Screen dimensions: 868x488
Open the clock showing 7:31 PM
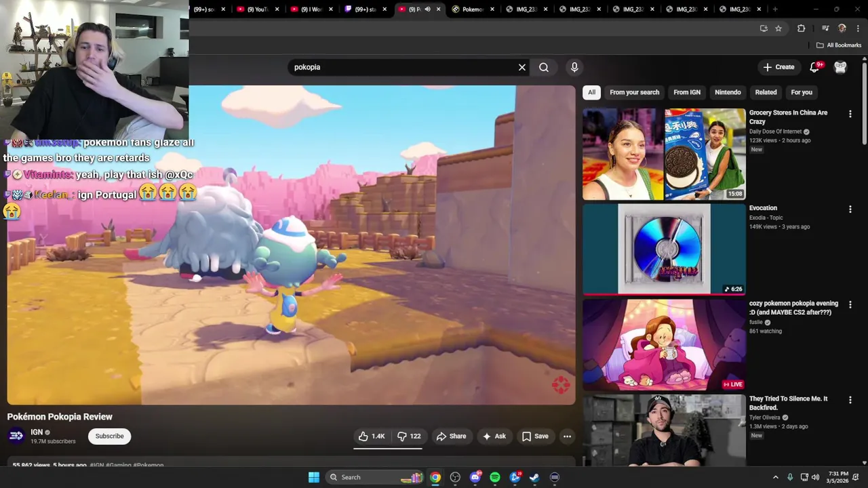point(838,477)
